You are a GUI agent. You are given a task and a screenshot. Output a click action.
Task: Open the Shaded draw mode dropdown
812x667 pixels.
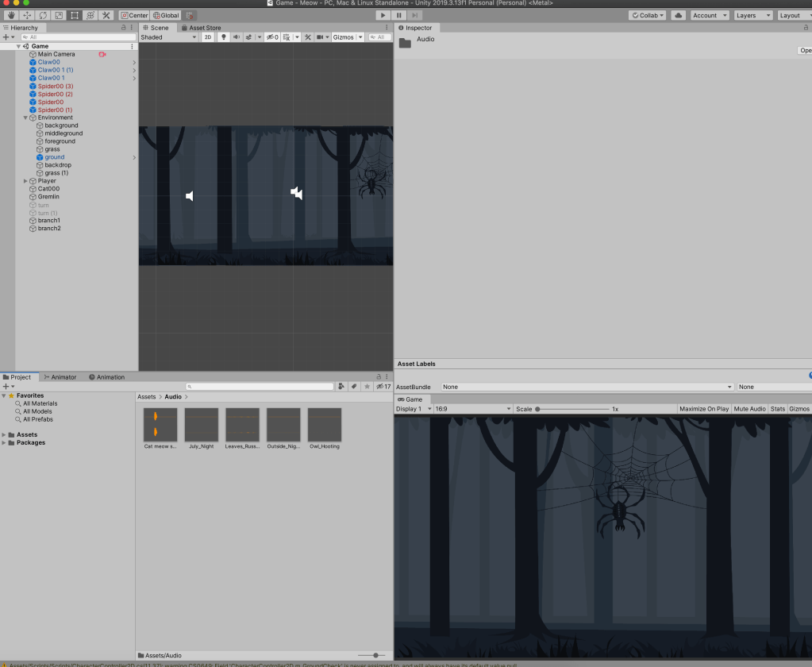[168, 37]
